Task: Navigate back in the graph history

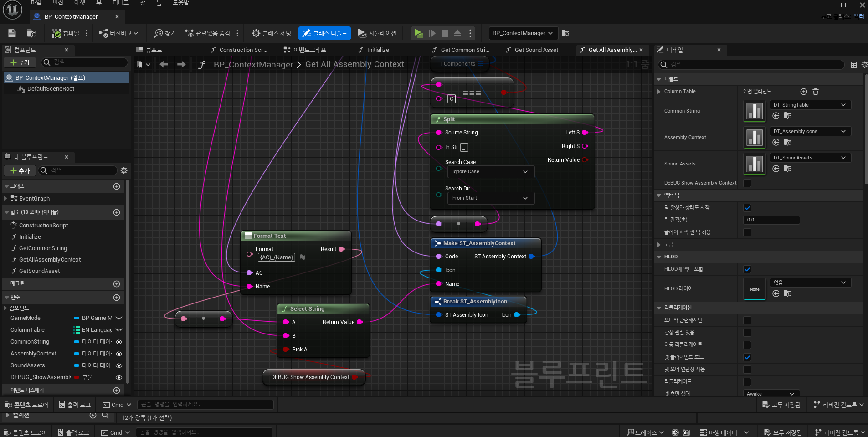Action: click(x=164, y=65)
